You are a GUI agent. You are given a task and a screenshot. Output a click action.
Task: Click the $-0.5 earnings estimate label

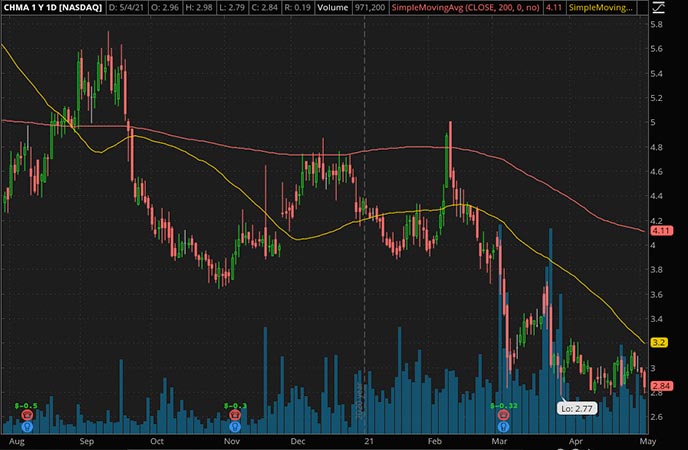click(x=26, y=404)
